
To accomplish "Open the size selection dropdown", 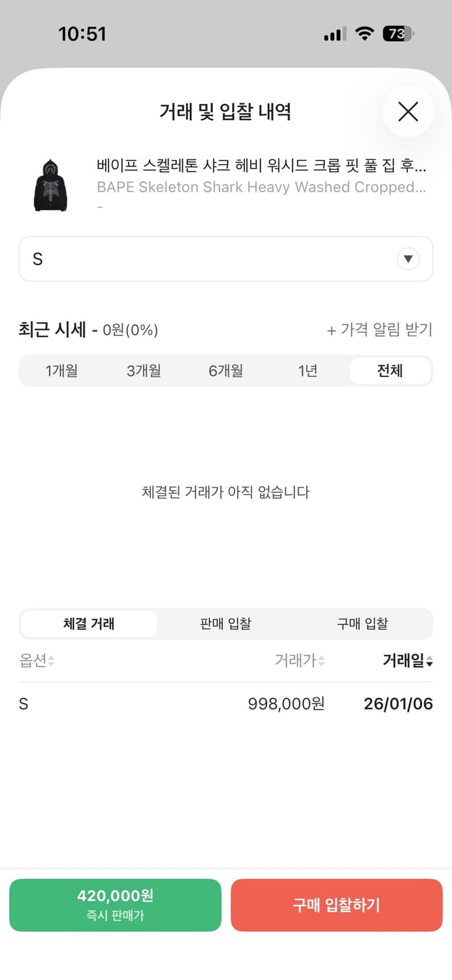I will pyautogui.click(x=225, y=259).
